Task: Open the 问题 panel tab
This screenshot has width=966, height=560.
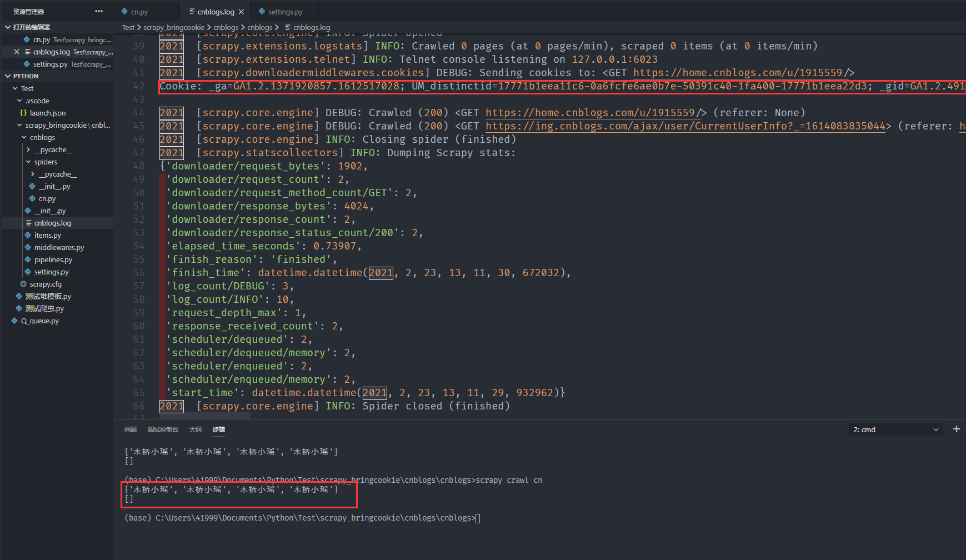Action: pyautogui.click(x=131, y=429)
